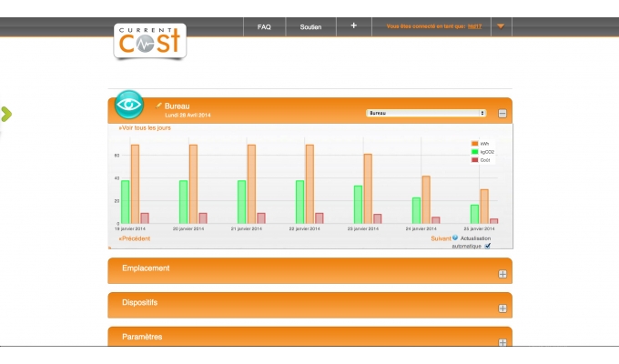
Task: Expand the Paramètres section
Action: coord(502,342)
